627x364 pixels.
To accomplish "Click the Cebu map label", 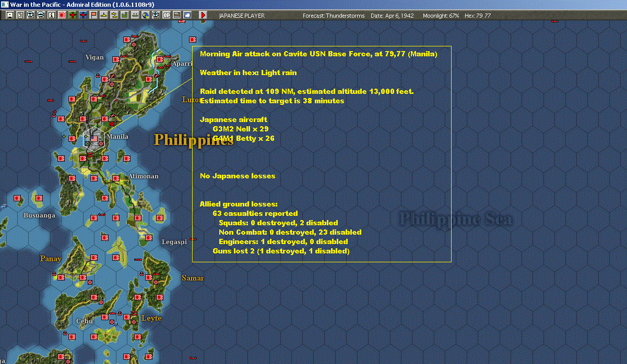I will coord(85,321).
